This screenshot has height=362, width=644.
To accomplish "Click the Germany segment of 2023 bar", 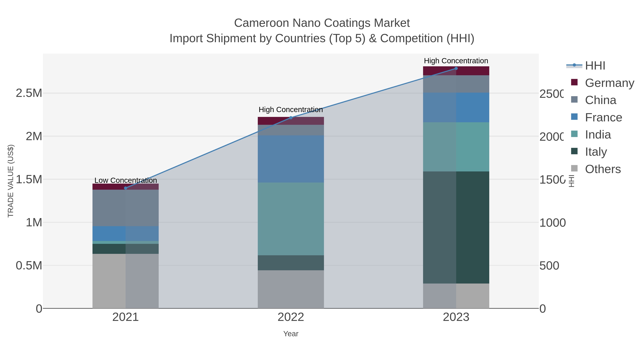I will [456, 71].
